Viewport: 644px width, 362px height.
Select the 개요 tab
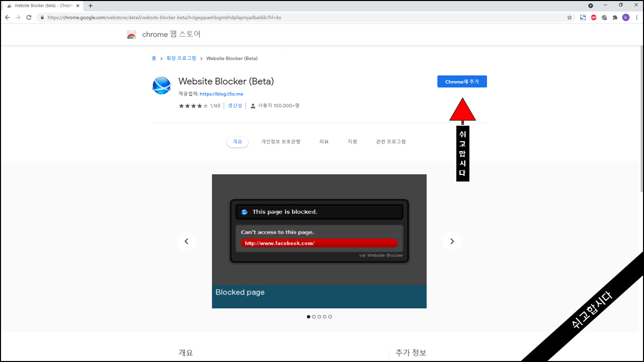[x=237, y=142]
